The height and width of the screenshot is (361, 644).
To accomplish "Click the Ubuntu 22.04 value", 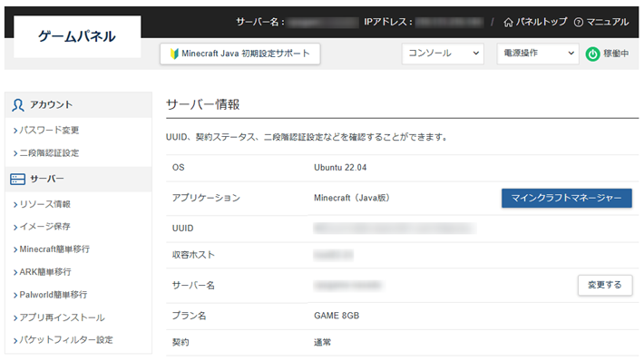I will click(x=340, y=168).
